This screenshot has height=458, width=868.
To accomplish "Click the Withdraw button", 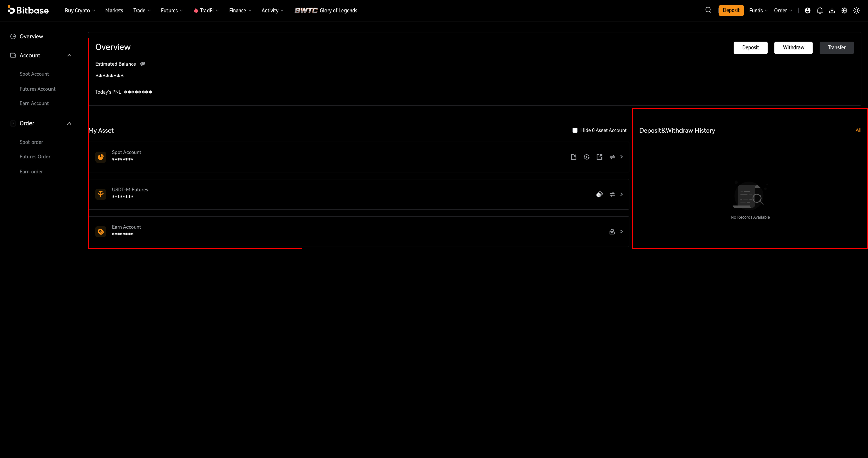I will point(793,48).
